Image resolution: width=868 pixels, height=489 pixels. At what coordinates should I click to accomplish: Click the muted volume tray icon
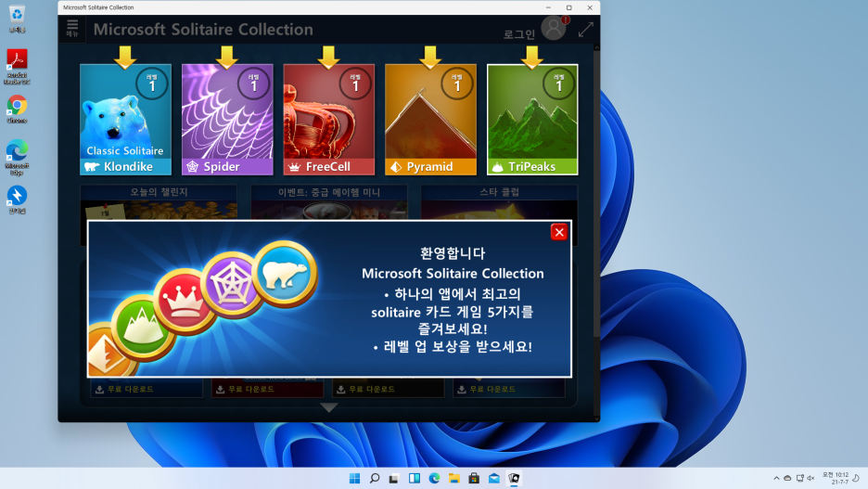pyautogui.click(x=811, y=479)
